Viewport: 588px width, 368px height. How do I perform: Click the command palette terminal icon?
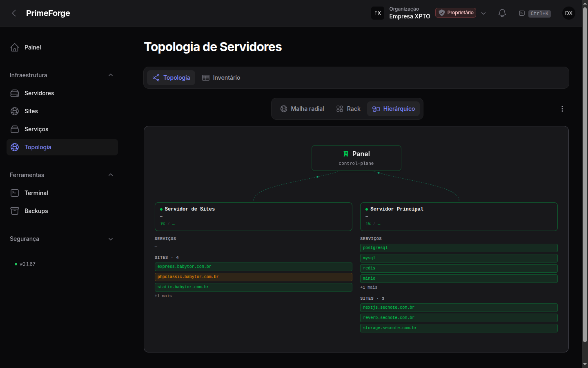(522, 13)
